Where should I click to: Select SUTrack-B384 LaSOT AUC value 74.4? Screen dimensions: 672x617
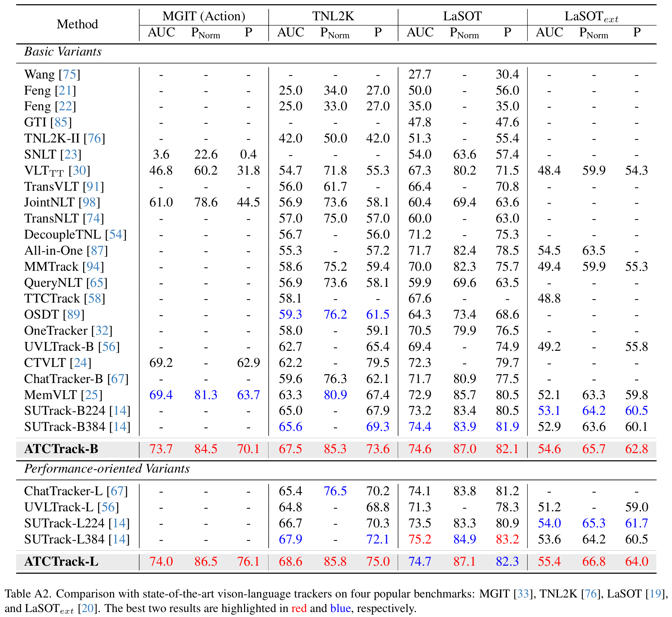click(x=420, y=427)
